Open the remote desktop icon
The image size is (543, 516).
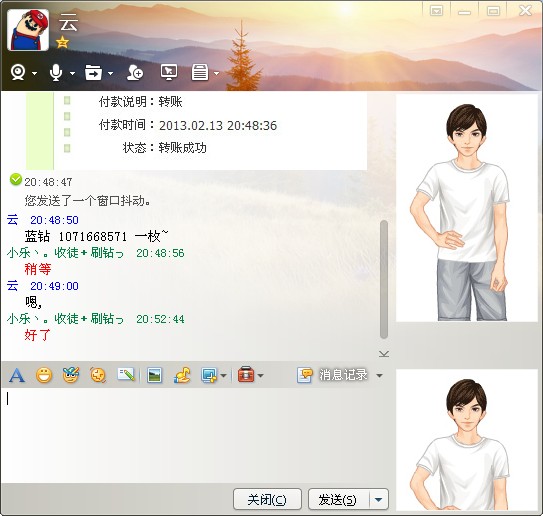pyautogui.click(x=169, y=72)
